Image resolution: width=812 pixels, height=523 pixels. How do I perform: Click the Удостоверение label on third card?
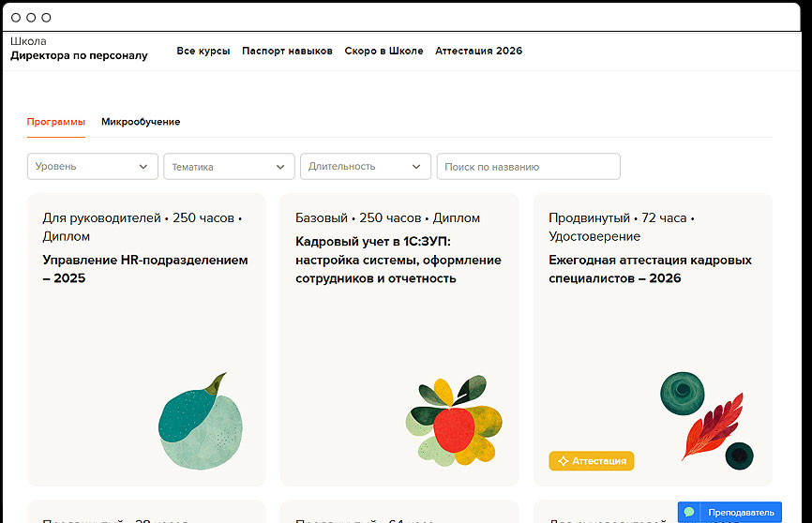[x=594, y=236]
